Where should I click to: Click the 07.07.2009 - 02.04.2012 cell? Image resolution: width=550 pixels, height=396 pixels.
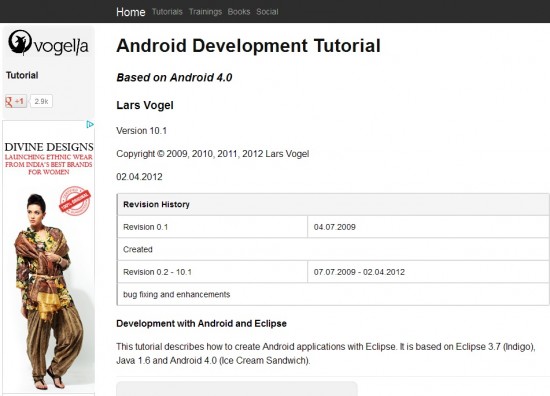point(428,272)
